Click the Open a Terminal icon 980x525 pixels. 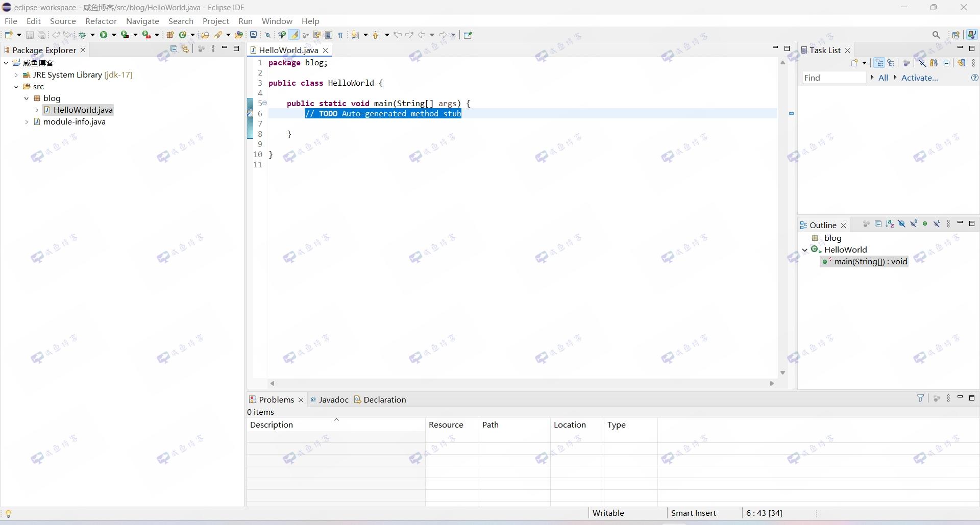coord(253,35)
